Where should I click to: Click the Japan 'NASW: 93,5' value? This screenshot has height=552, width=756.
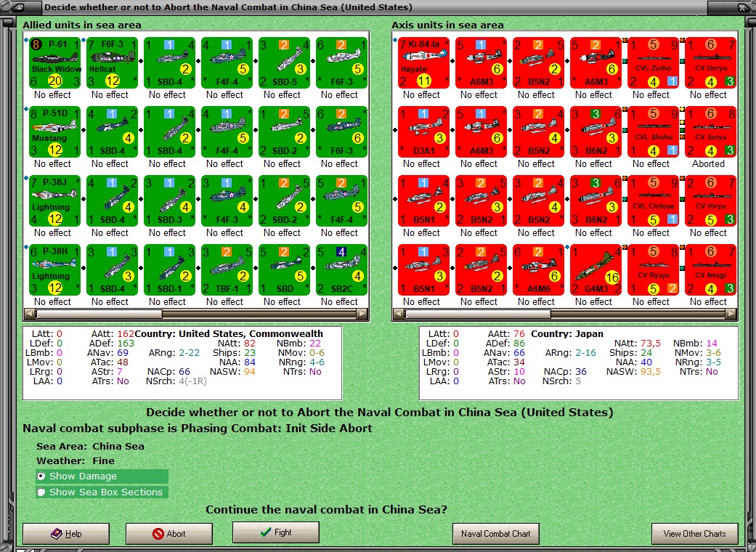point(633,372)
